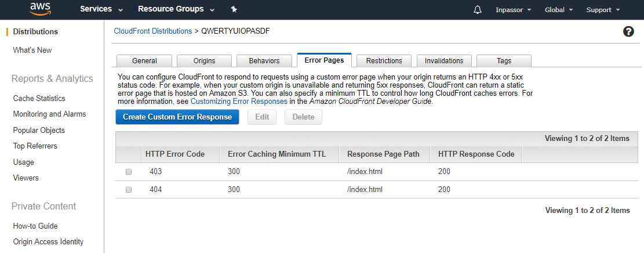Open Customizing Error Responses guide link
This screenshot has width=644, height=253.
click(x=239, y=101)
